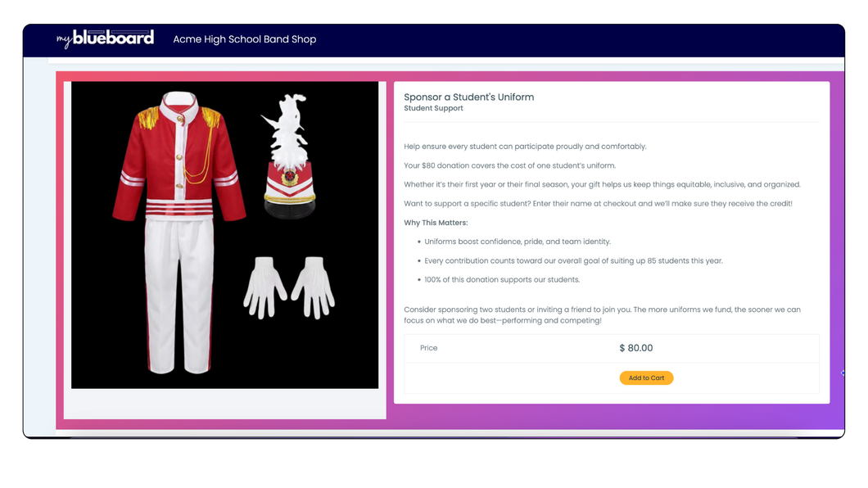Click the feathered shako hat in the photo

(x=289, y=158)
